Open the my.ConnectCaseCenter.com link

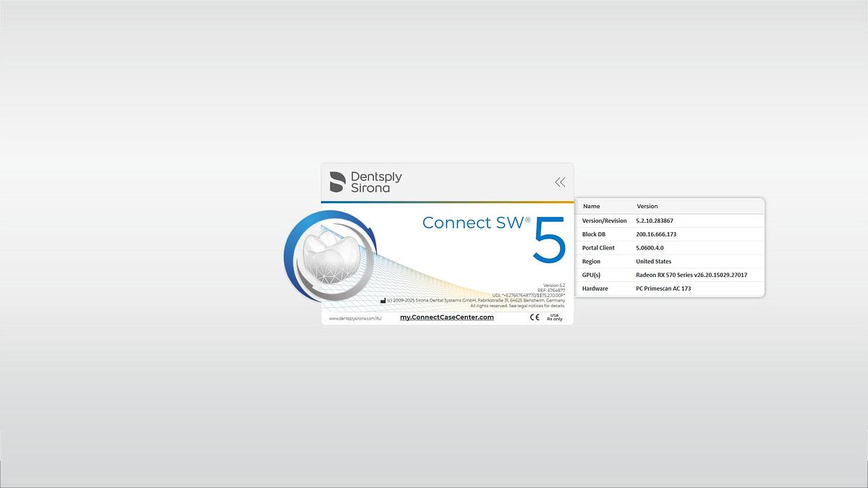[x=446, y=317]
